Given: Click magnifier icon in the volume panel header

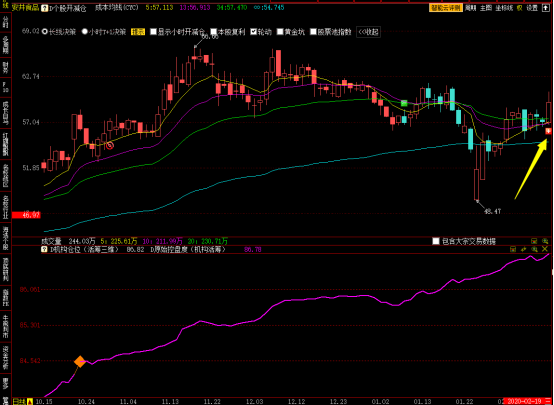Looking at the screenshot, I should click(545, 241).
